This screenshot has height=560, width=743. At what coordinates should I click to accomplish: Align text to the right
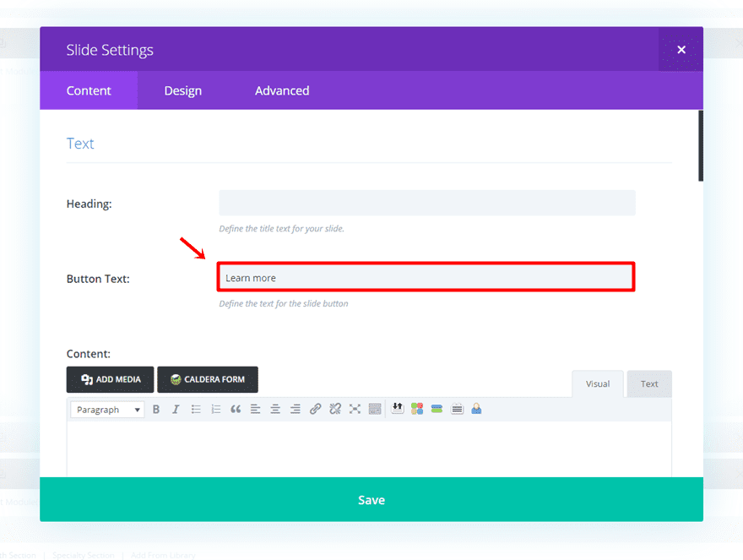(296, 410)
